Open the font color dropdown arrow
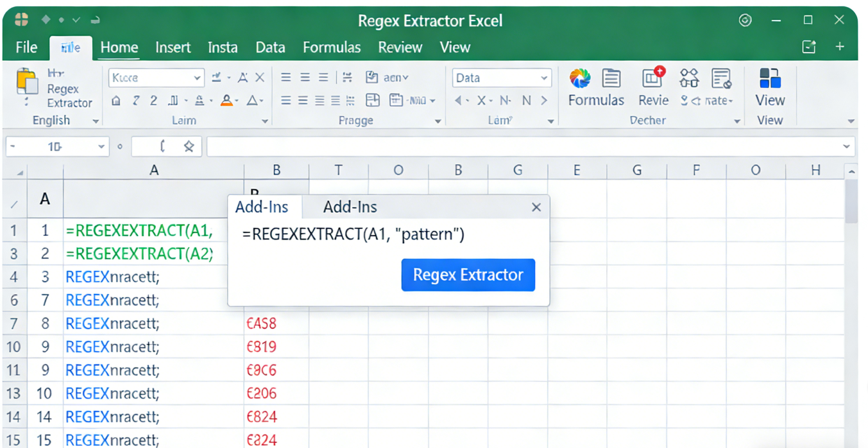This screenshot has height=448, width=868. coord(237,101)
